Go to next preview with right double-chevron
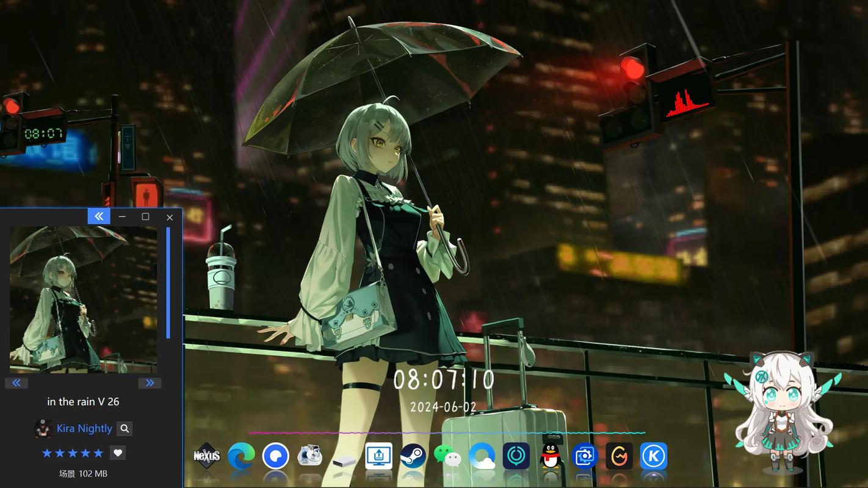 [150, 383]
